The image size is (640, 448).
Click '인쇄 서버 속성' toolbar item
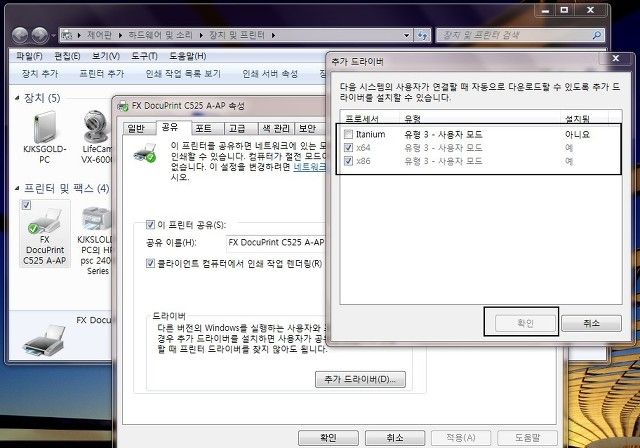(270, 74)
